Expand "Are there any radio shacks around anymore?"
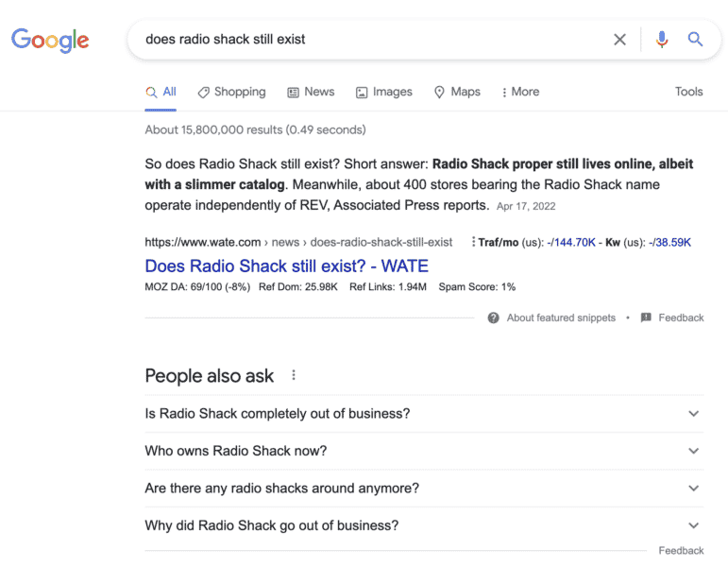The width and height of the screenshot is (728, 567). point(693,489)
